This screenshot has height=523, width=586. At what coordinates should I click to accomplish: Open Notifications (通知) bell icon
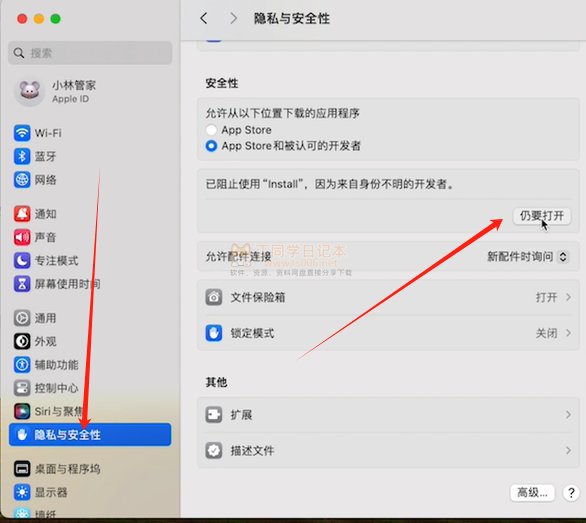click(x=22, y=214)
